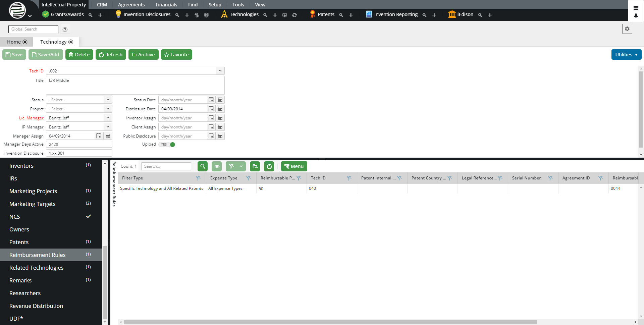Switch Upload to NO

pyautogui.click(x=167, y=144)
